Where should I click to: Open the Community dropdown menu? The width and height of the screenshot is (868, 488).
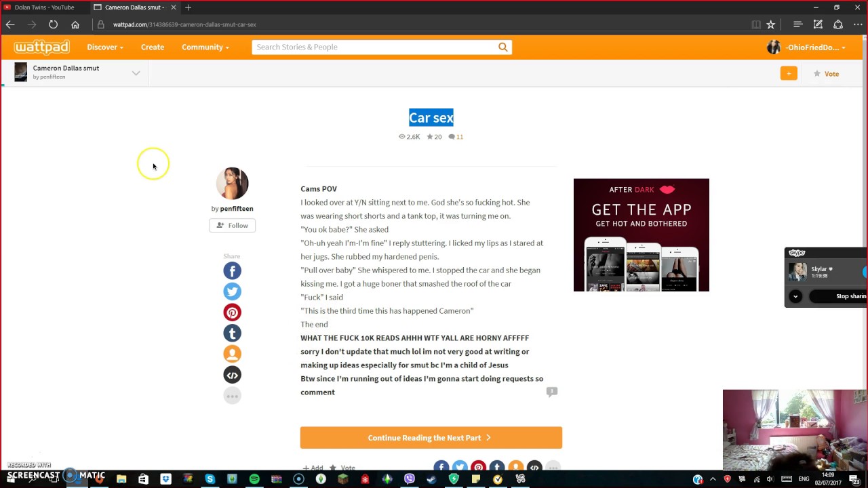pyautogui.click(x=205, y=47)
